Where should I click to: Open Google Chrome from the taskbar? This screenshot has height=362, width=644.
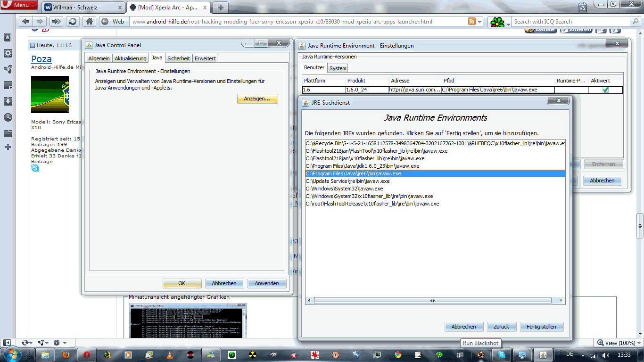(398, 354)
